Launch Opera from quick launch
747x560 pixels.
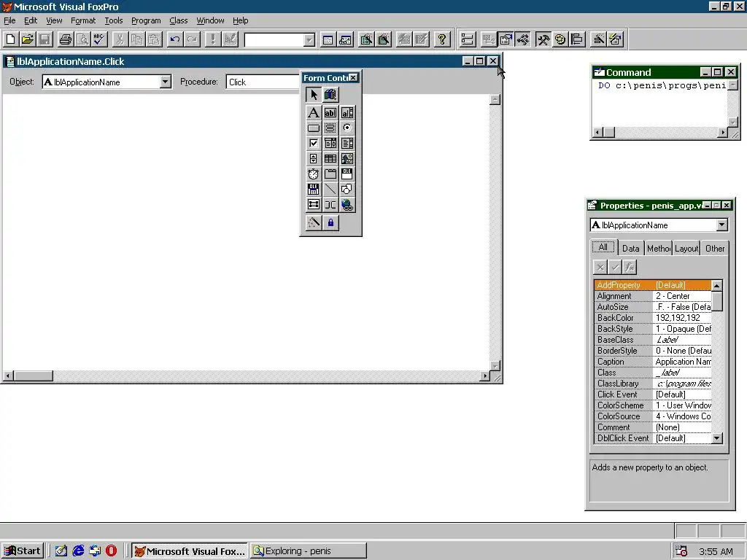111,551
